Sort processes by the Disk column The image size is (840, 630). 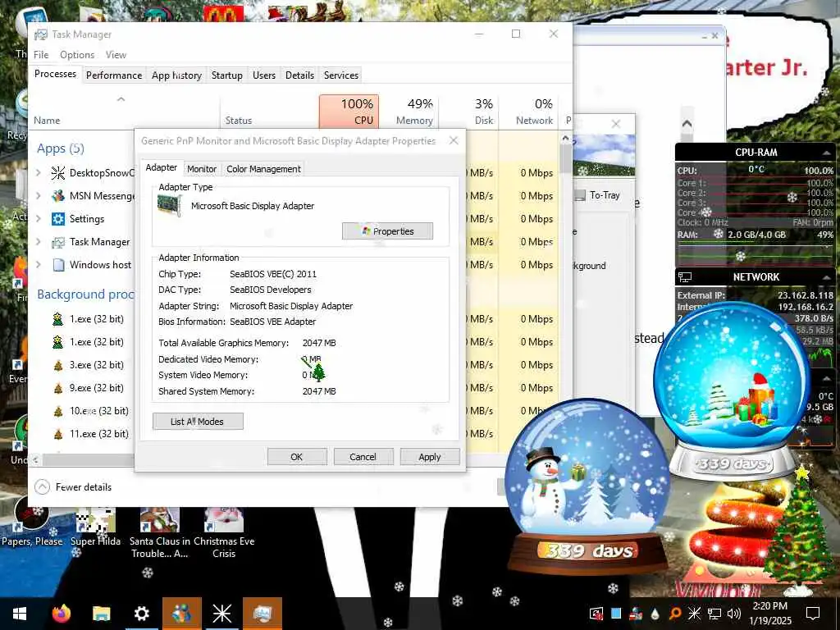(468, 112)
